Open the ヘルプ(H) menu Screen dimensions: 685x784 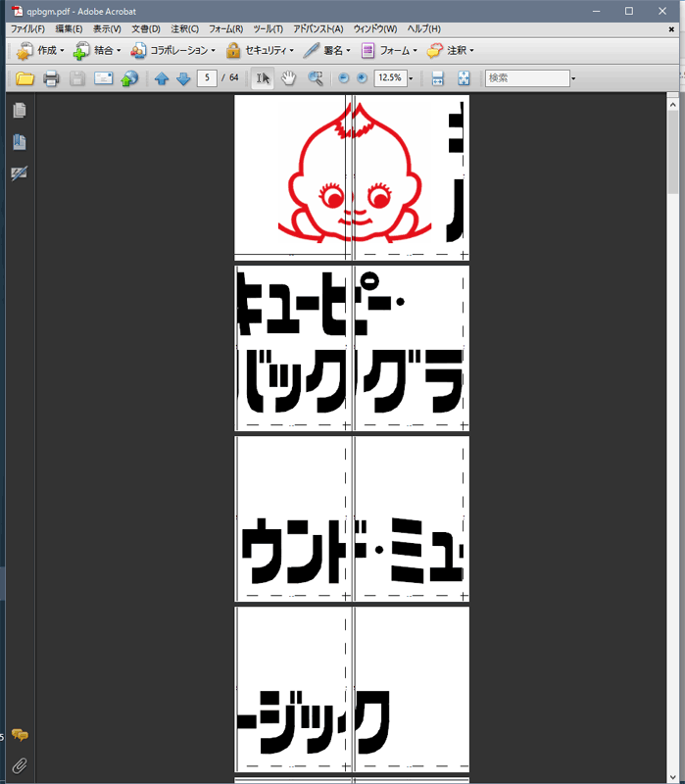[424, 29]
